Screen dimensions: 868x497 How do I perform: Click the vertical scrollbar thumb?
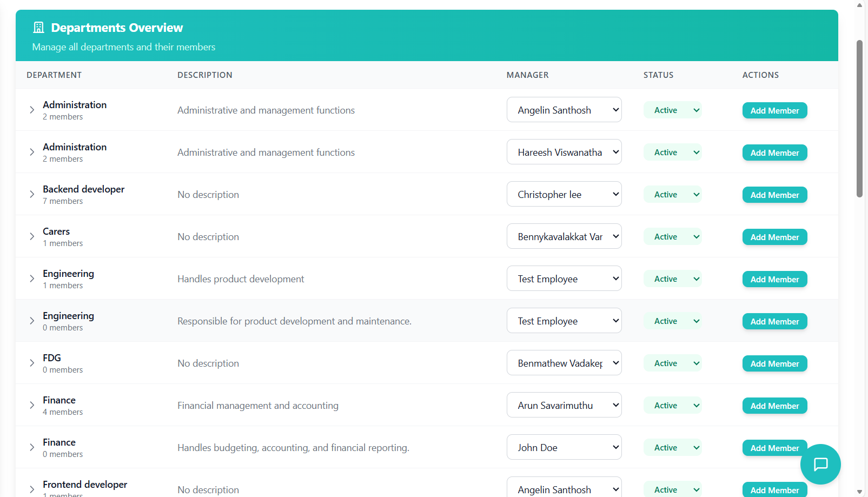point(859,119)
